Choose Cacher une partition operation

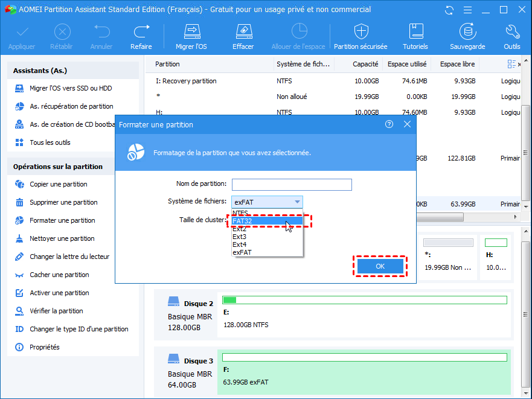(51, 275)
